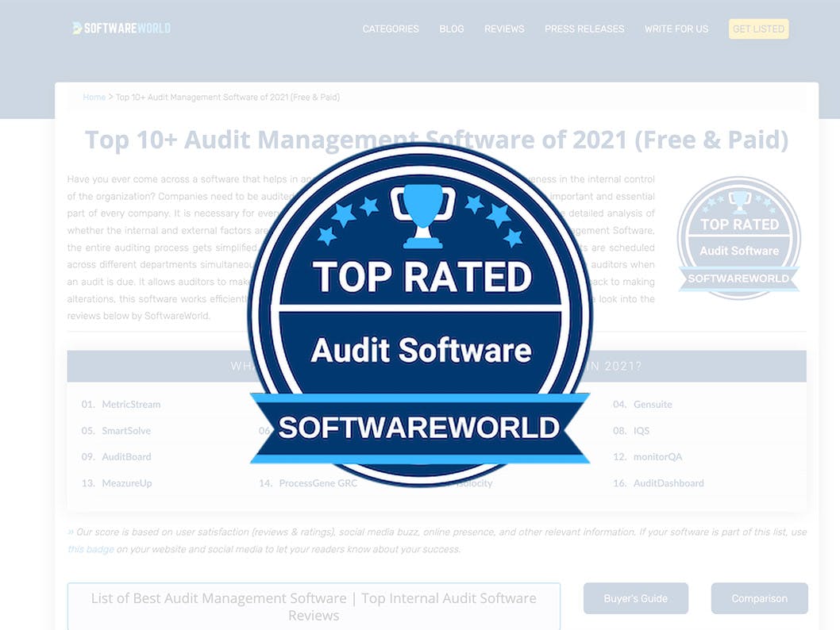
Task: Jump to the SmartSolve entry
Action: pos(126,430)
